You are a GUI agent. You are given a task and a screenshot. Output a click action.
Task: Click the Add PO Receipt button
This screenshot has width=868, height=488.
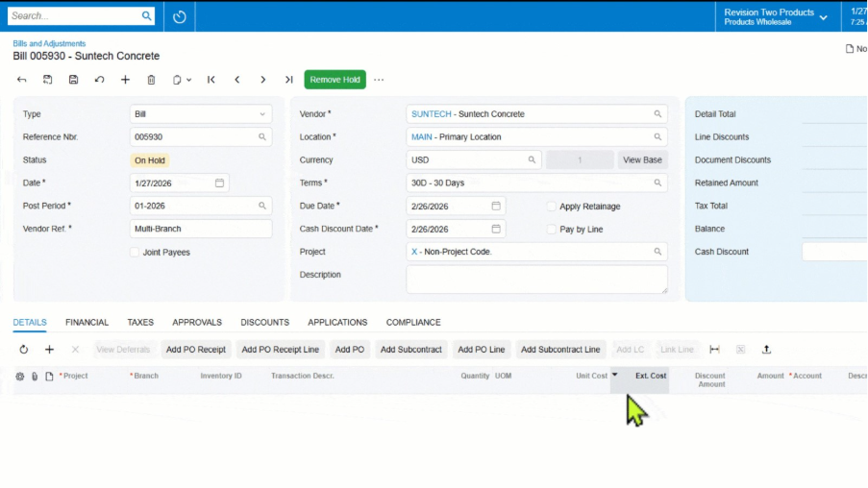pos(196,350)
